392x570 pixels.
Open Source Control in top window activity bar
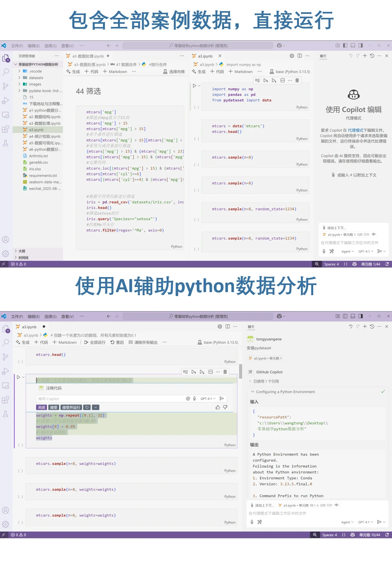[6, 86]
